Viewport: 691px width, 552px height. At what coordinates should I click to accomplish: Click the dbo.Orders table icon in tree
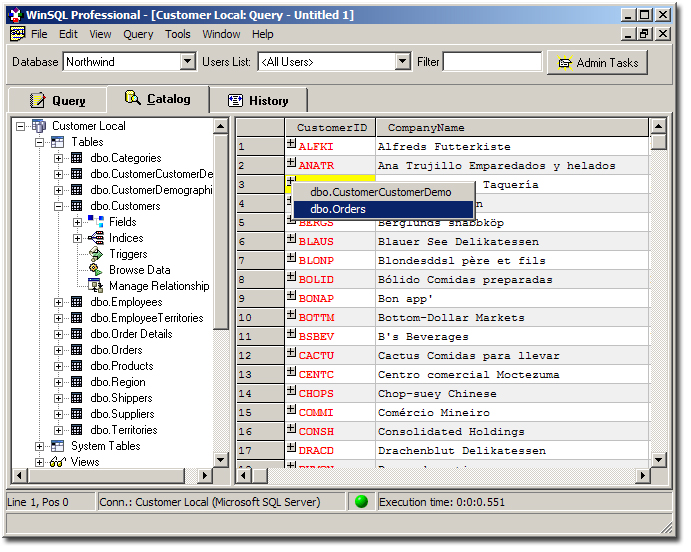tap(77, 350)
